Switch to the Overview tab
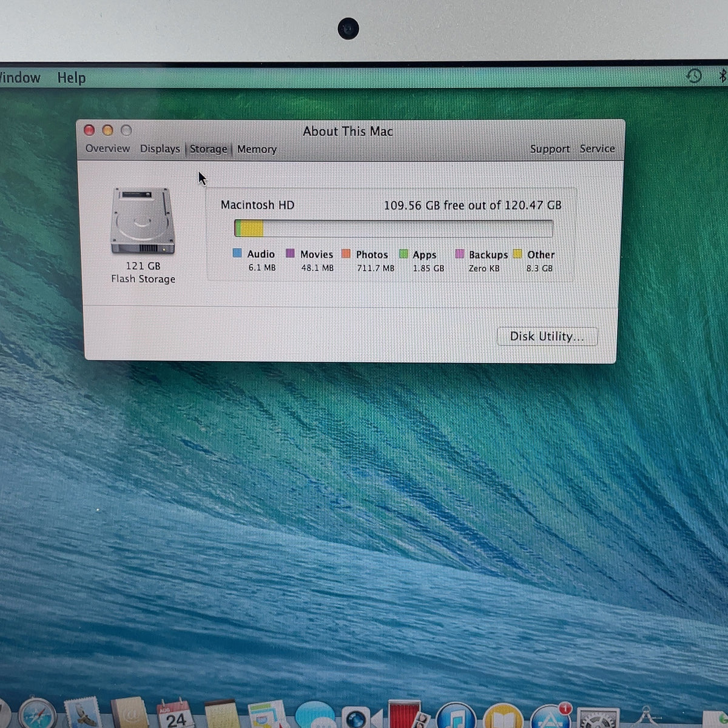The height and width of the screenshot is (728, 728). point(107,149)
